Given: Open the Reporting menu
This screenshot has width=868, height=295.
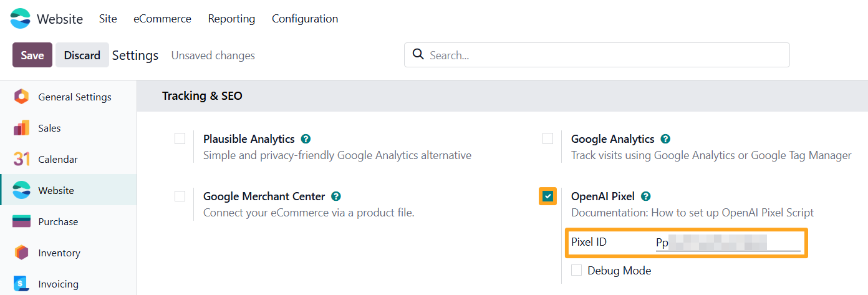Looking at the screenshot, I should point(231,19).
